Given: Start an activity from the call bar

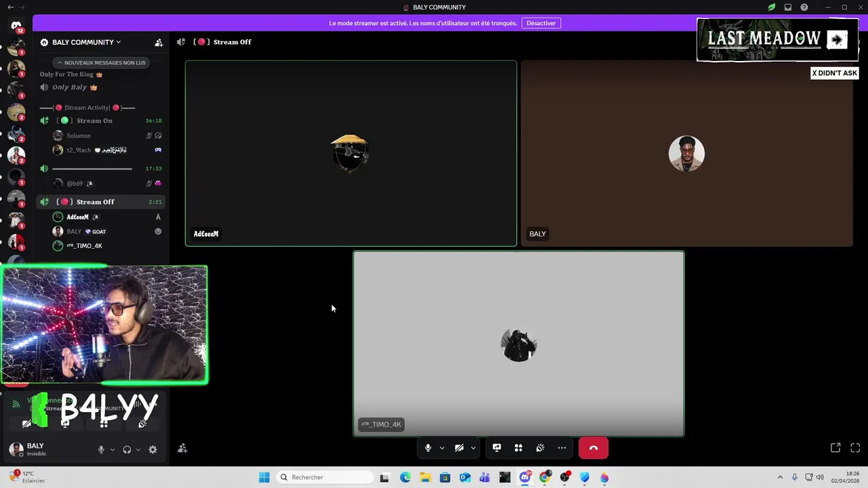Looking at the screenshot, I should coord(518,448).
